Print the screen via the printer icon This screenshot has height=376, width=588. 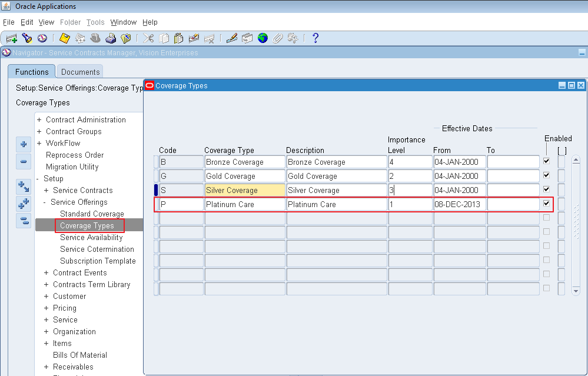click(x=111, y=38)
